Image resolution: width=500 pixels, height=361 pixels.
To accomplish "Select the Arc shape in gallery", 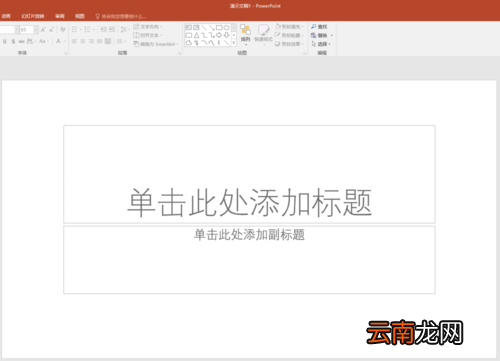I will pos(204,43).
